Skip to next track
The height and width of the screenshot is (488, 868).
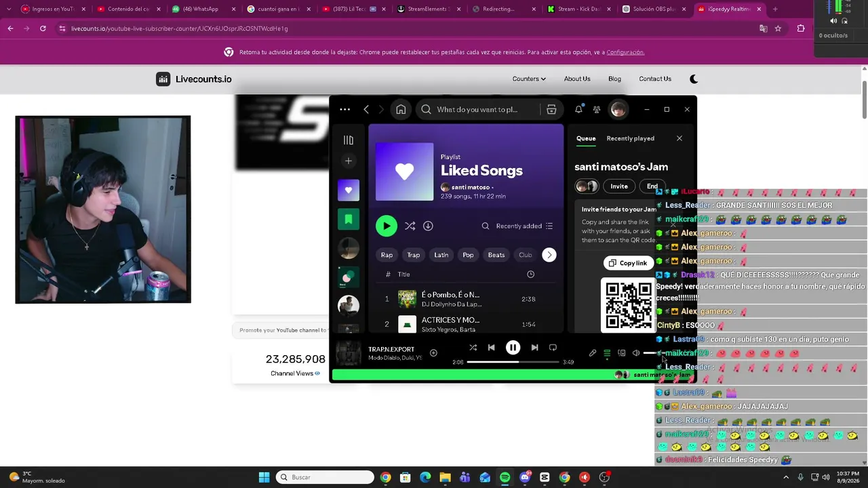534,348
